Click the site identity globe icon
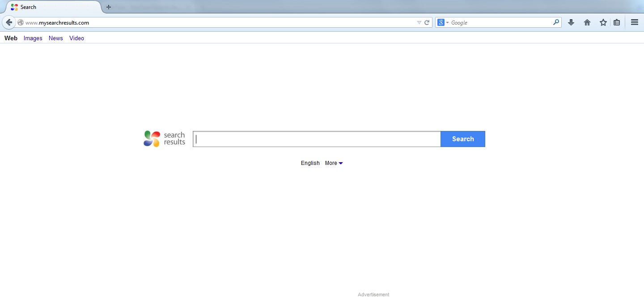This screenshot has height=303, width=644. coord(21,22)
